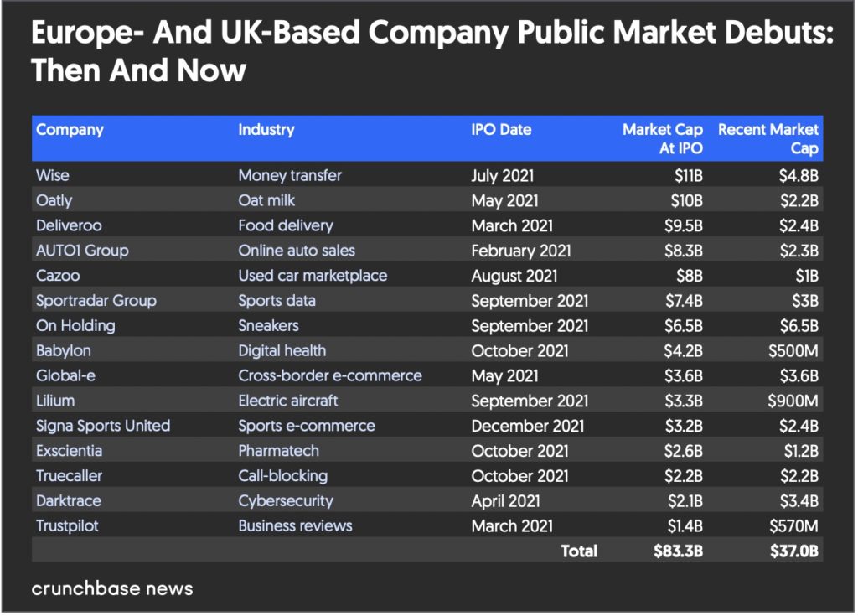Viewport: 858px width, 616px height.
Task: Click the Industry column header
Action: [266, 130]
